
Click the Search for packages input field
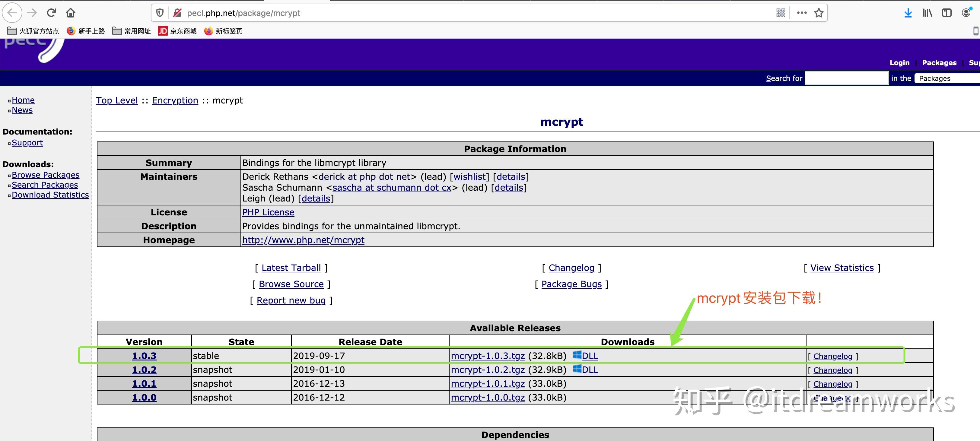point(846,78)
